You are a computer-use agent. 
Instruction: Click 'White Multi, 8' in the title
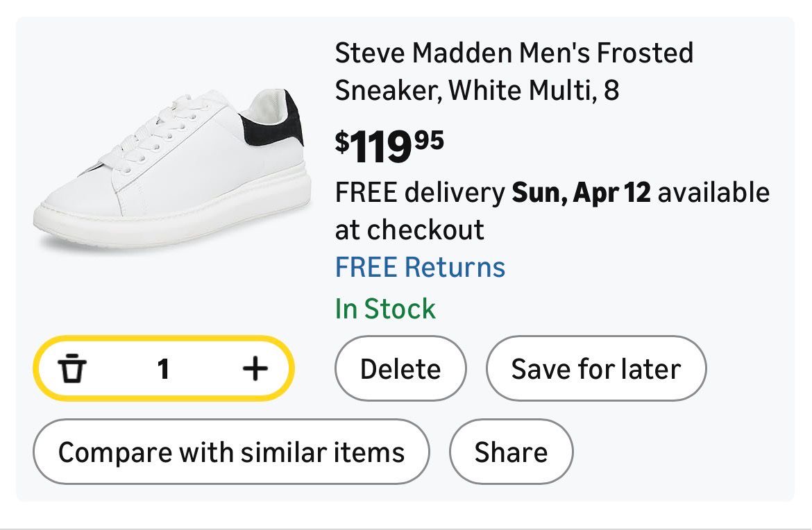click(533, 91)
